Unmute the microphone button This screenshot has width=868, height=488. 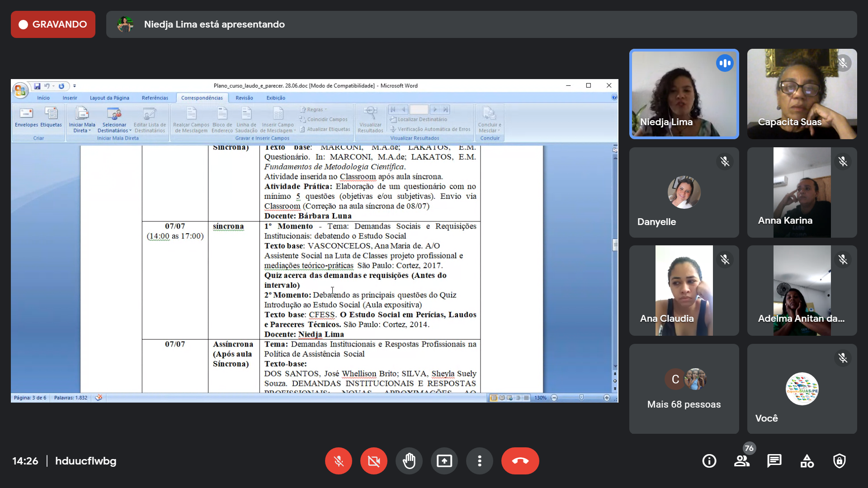(x=338, y=461)
